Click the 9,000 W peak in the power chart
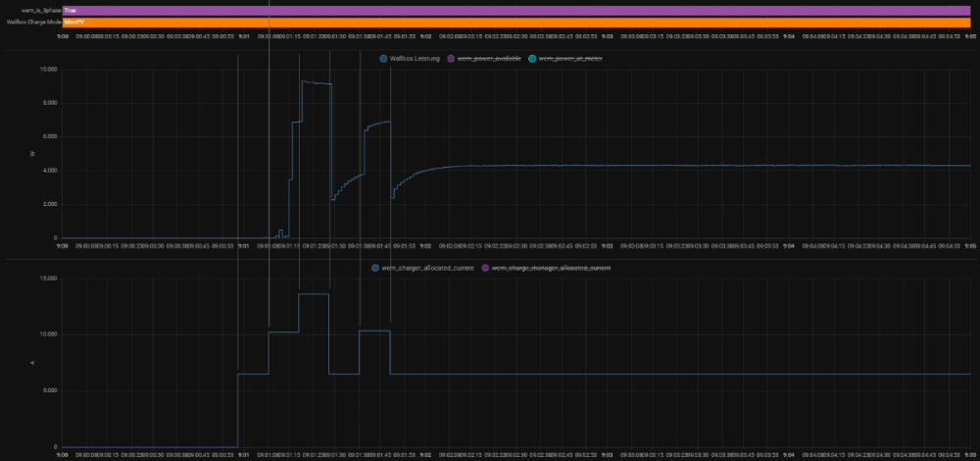Image resolution: width=980 pixels, height=461 pixels. coord(316,83)
